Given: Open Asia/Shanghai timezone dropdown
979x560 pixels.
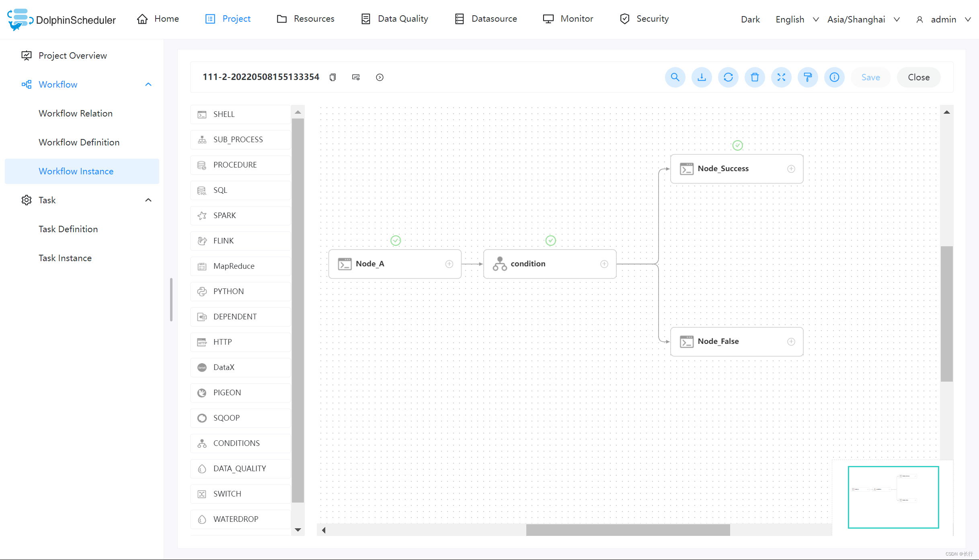Looking at the screenshot, I should [864, 18].
